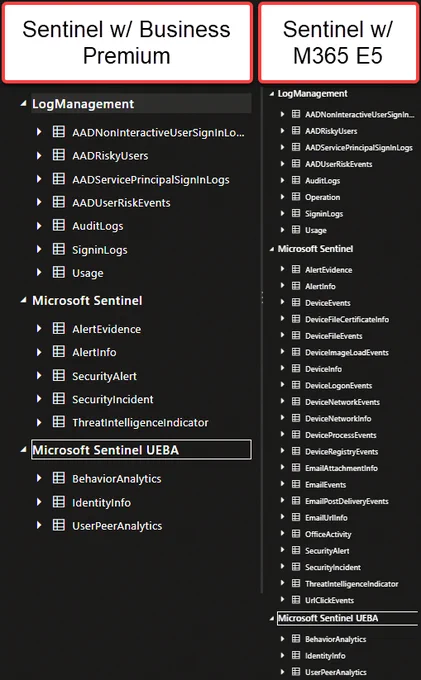Collapse Microsoft Sentinel UEBA group in M365 E5 panel
This screenshot has width=421, height=680.
click(272, 618)
